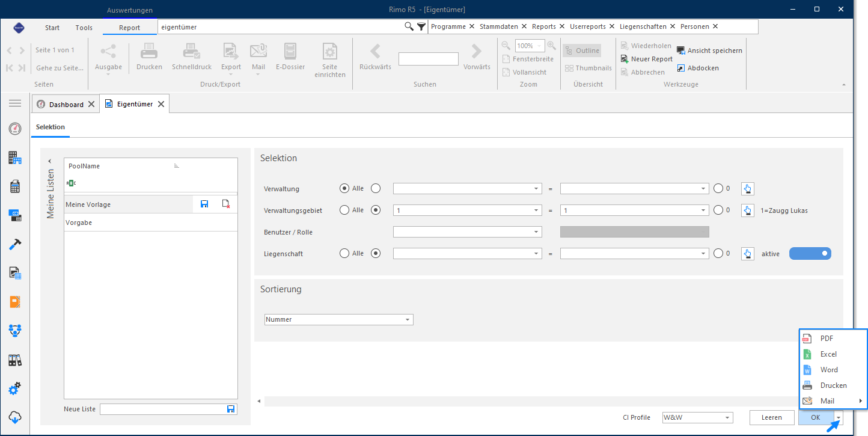Viewport: 868px width, 436px height.
Task: Click Ansicht speichern
Action: pos(709,51)
